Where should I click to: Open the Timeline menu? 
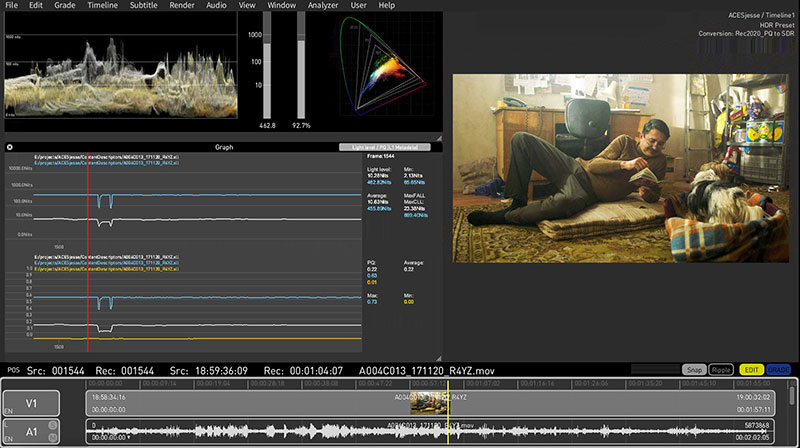(103, 5)
